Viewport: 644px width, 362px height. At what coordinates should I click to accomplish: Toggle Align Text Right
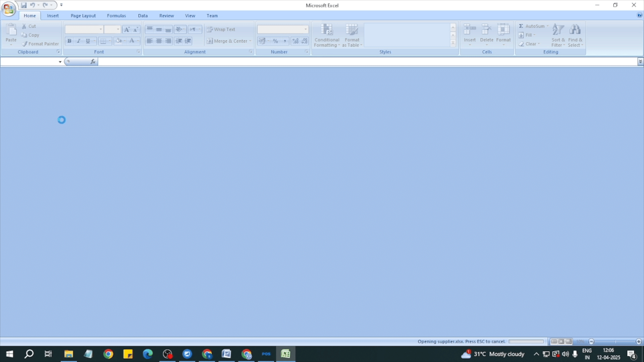(168, 41)
